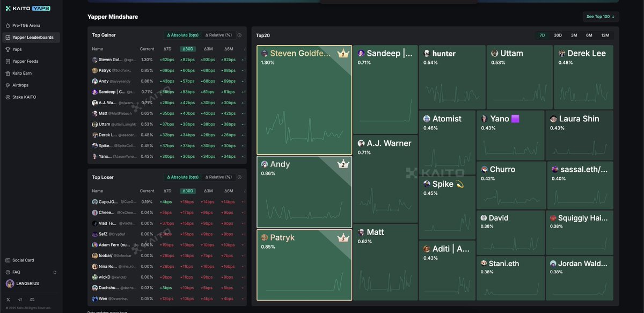Sort Top Gainer by Δ3M column
Viewport: 644px width, 313px height.
tap(208, 49)
